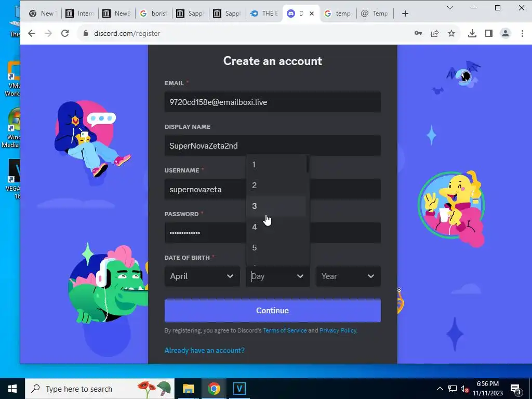Select day 5 from list
Viewport: 532px width, 399px height.
coord(276,247)
